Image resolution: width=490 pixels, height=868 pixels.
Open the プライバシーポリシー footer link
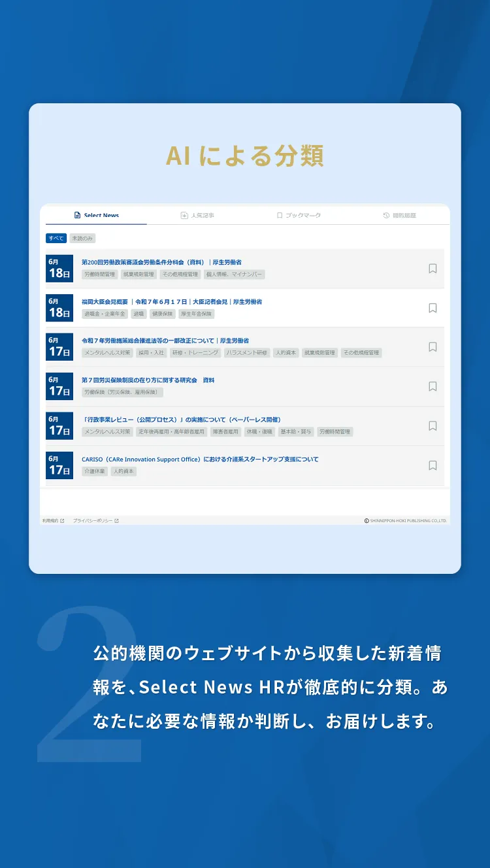click(96, 521)
